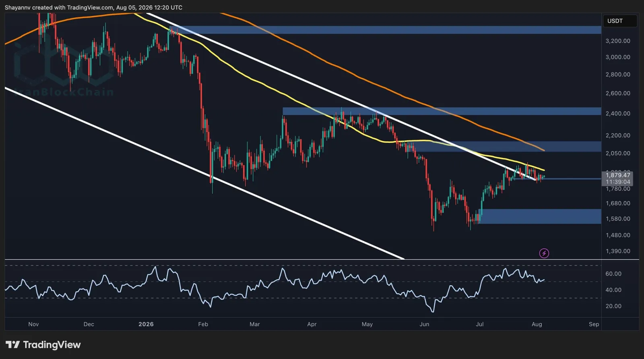Screen dimensions: 644x359
Task: Click the Aug label on time axis
Action: 537,324
